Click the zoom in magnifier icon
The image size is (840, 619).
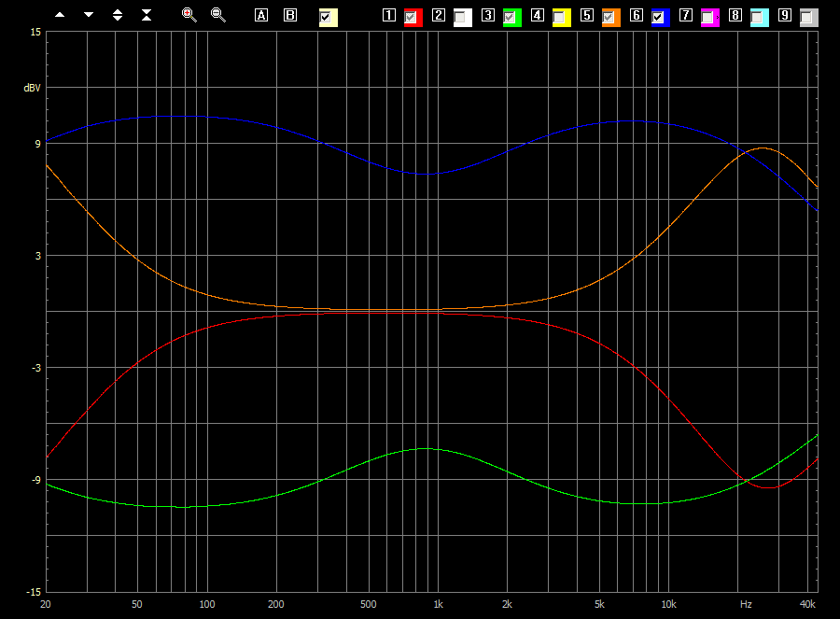coord(189,15)
